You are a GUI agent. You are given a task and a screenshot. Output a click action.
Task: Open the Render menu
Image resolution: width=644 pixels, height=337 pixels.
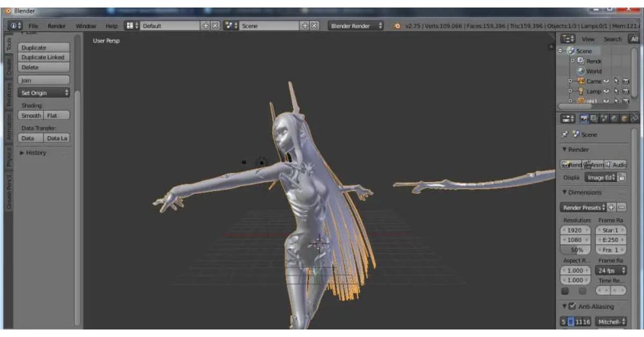coord(56,26)
